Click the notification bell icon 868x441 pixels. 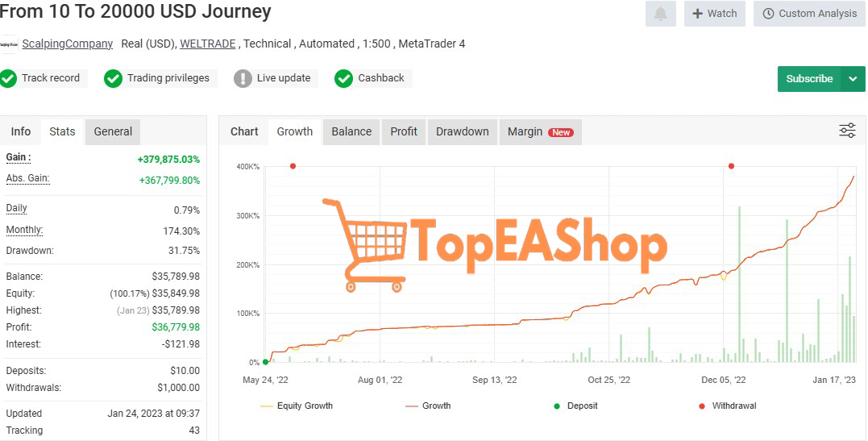click(x=660, y=14)
